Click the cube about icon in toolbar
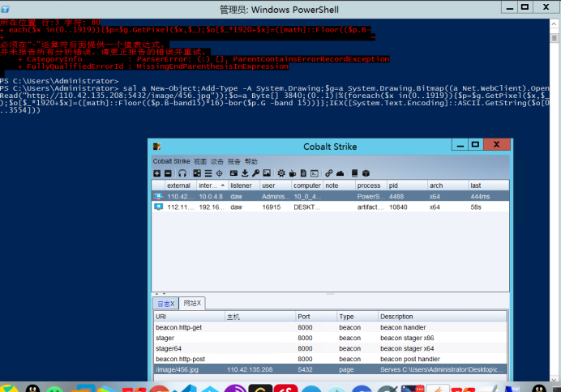This screenshot has width=561, height=392. pyautogui.click(x=366, y=173)
